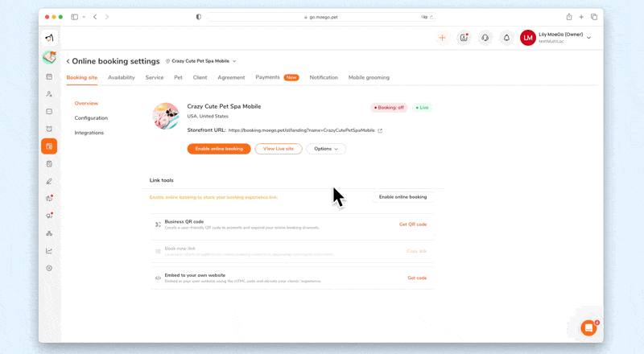Click the Business QR code row icon

pos(158,224)
